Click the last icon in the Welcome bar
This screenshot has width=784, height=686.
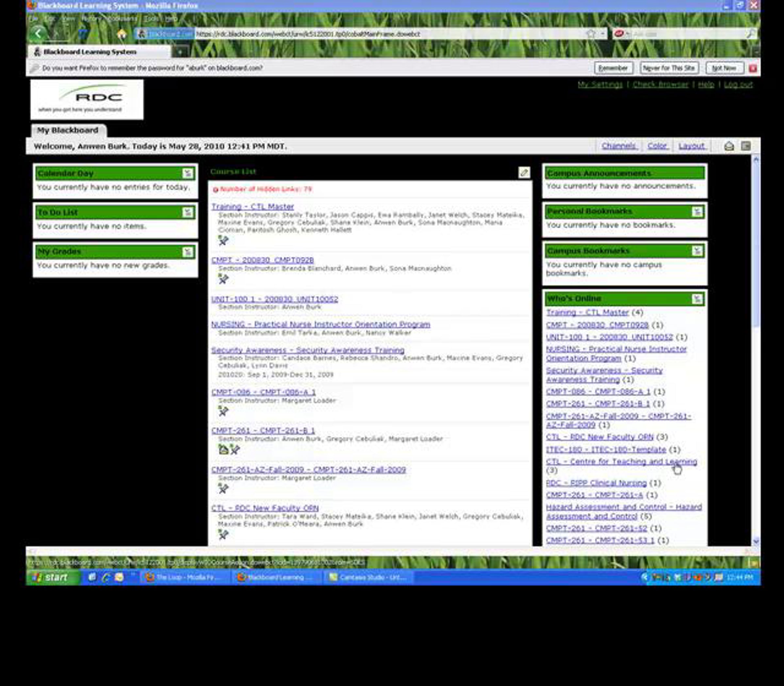coord(746,146)
